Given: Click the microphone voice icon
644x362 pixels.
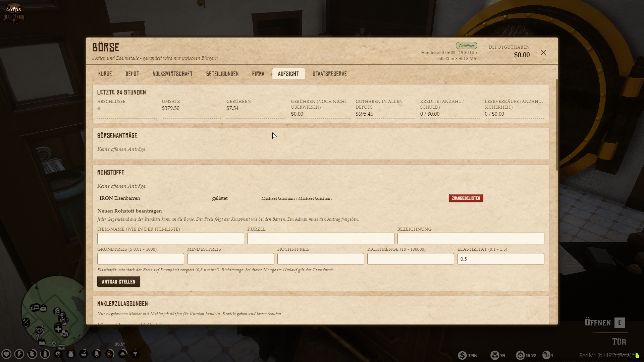Looking at the screenshot, I should pos(97,354).
